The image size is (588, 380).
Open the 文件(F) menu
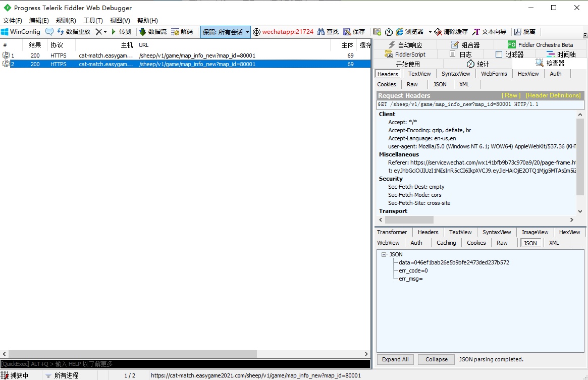coord(13,20)
